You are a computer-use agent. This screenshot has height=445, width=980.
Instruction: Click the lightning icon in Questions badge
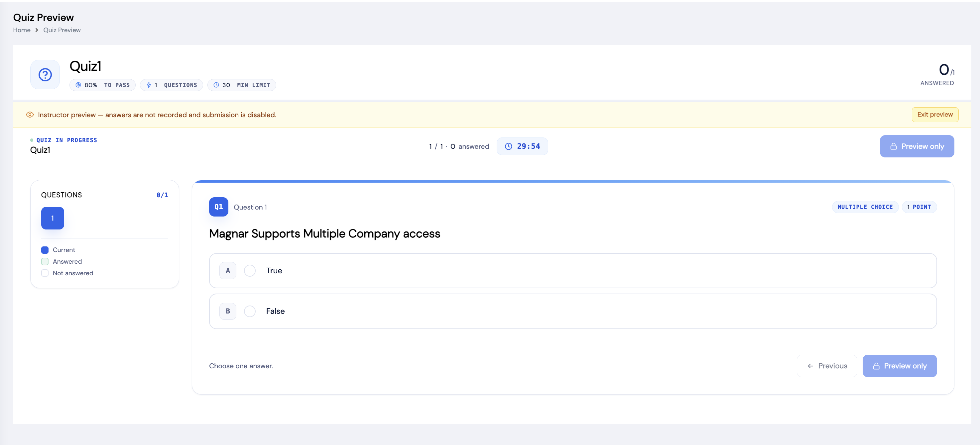click(149, 85)
